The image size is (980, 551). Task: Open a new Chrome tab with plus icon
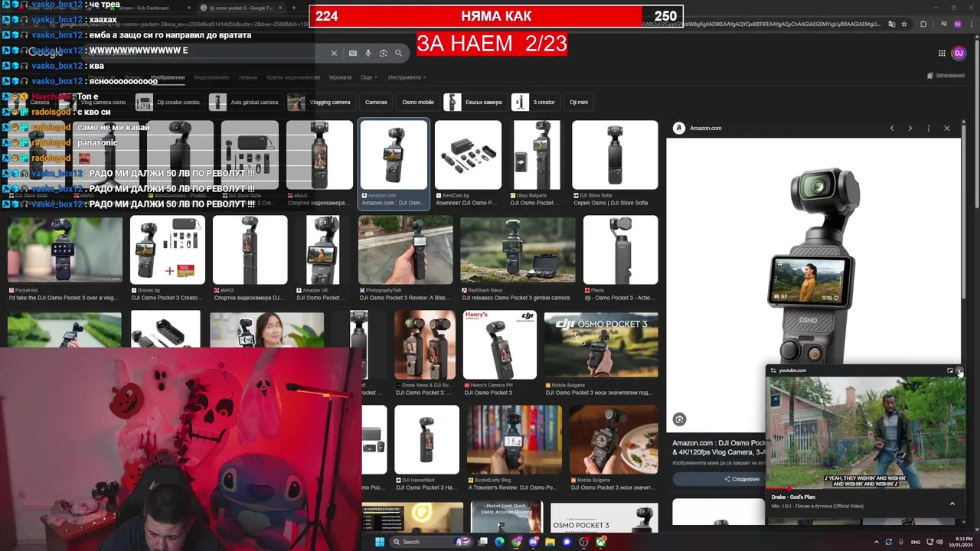tap(294, 8)
